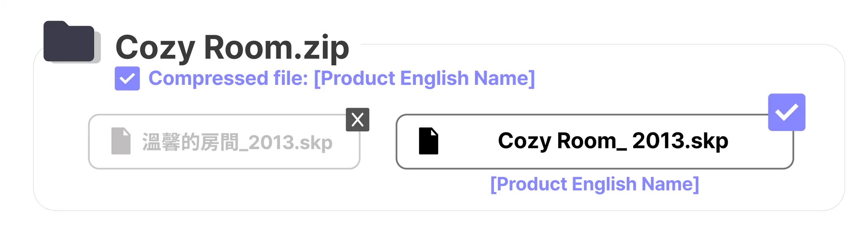Toggle the purple checkmark badge on Cozy Room_ 2013.skp
Viewport: 868px width, 239px height.
point(787,112)
